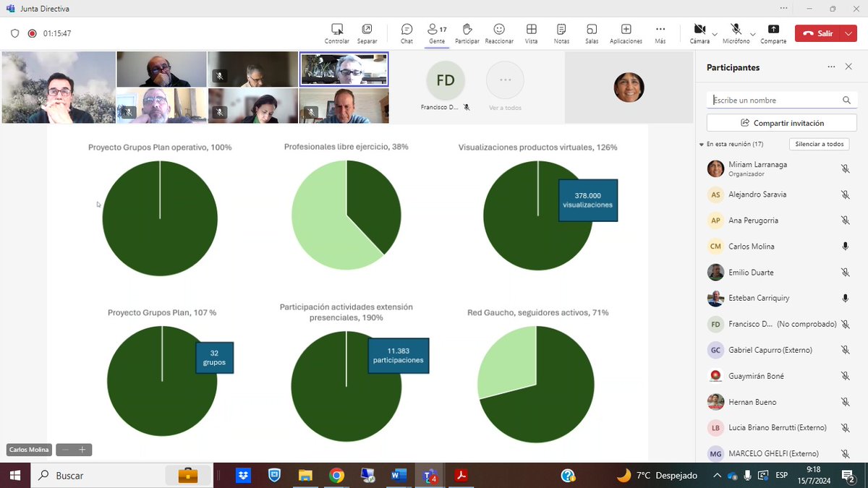
Task: Open the Más options menu
Action: [x=660, y=33]
